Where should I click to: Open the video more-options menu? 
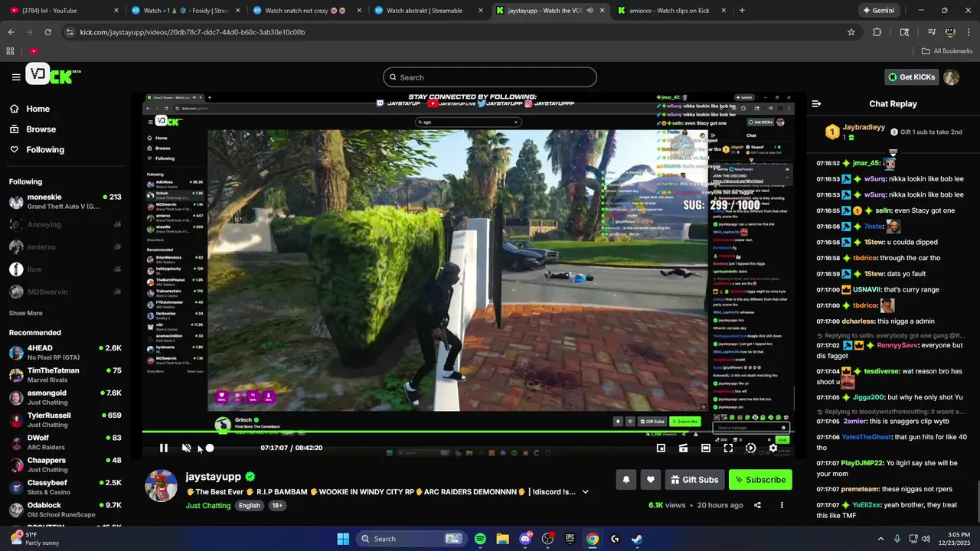coord(782,505)
